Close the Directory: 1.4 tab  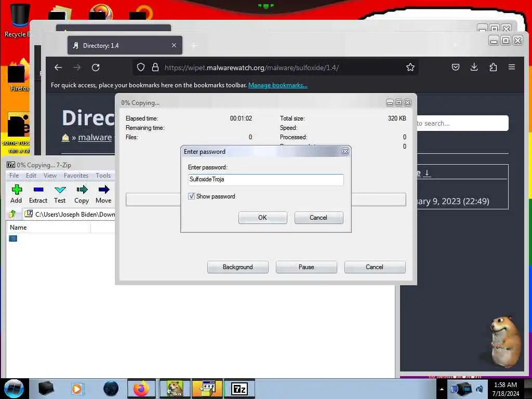coord(174,45)
